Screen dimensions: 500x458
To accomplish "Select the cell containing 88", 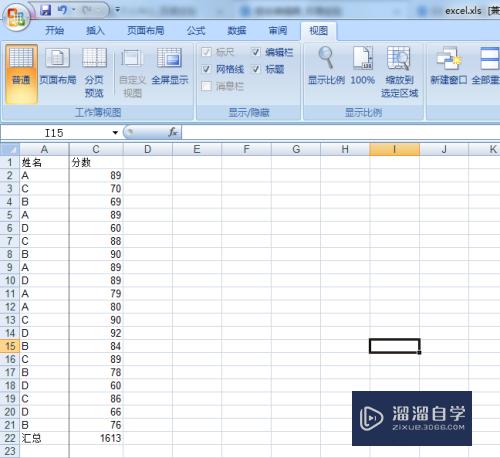I will (x=96, y=241).
